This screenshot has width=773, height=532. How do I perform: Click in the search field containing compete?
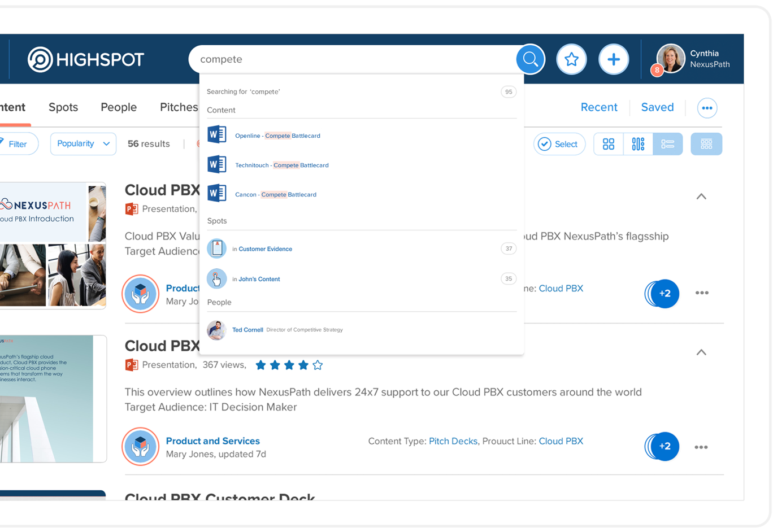coord(353,59)
